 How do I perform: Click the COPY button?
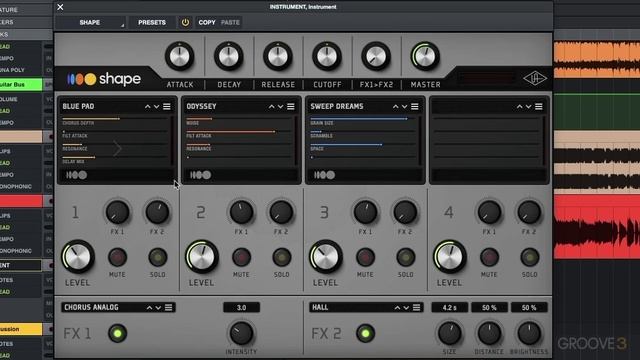[x=207, y=22]
